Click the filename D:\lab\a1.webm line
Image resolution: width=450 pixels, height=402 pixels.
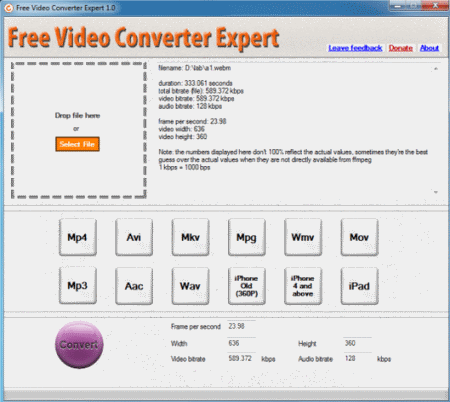click(x=194, y=68)
